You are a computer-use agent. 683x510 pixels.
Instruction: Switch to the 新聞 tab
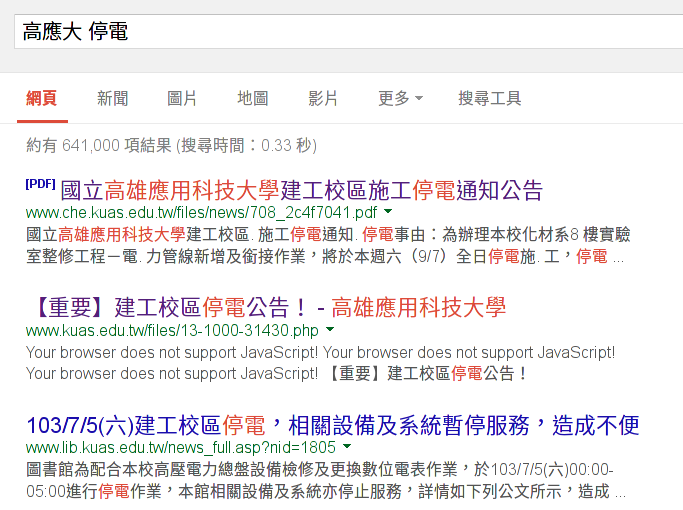coord(112,98)
